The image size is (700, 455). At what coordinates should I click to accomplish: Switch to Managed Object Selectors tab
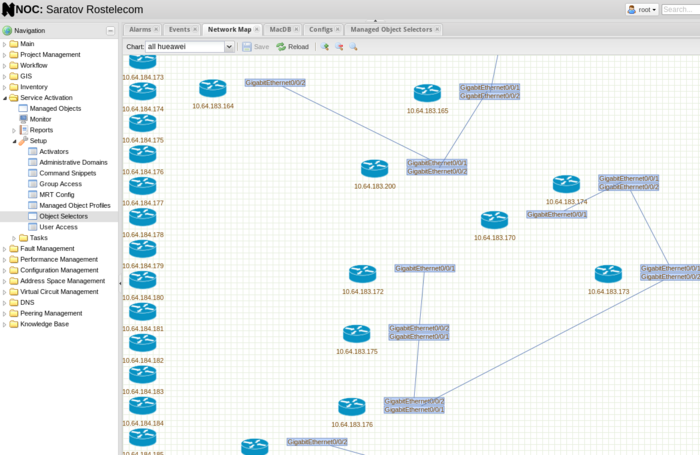(x=391, y=29)
